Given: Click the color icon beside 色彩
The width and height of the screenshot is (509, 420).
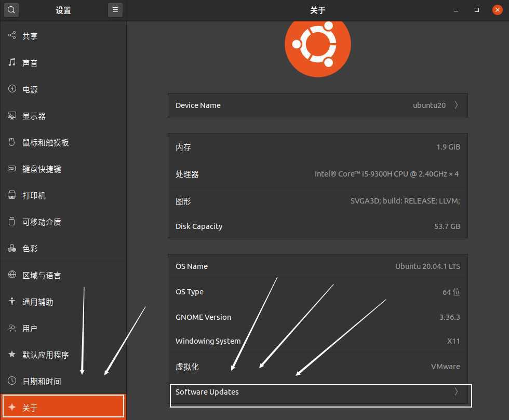Looking at the screenshot, I should tap(12, 248).
